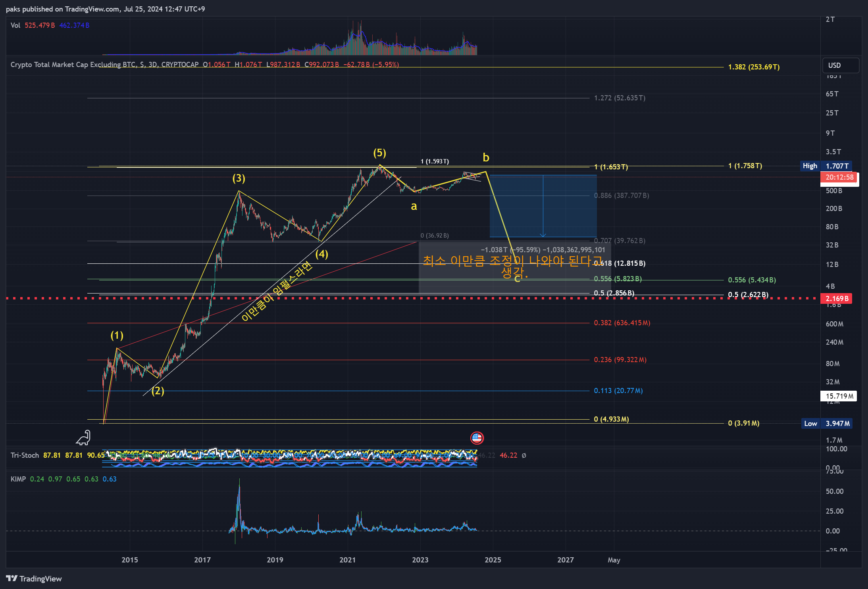Click 2025 on the time axis

click(493, 560)
